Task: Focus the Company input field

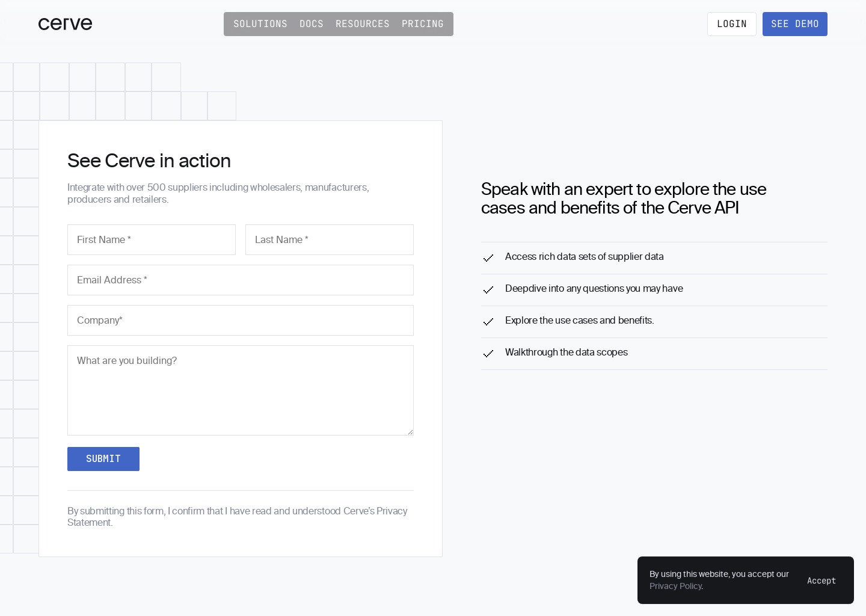Action: coord(241,320)
